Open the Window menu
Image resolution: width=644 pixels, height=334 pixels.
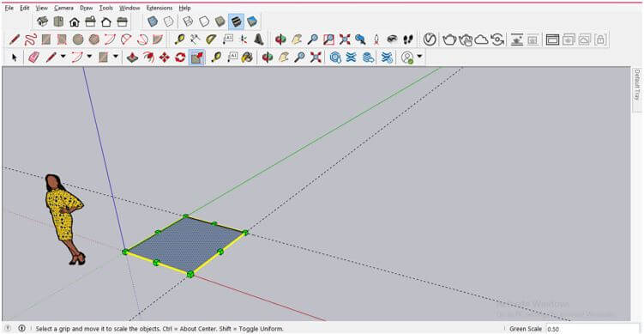pos(129,8)
